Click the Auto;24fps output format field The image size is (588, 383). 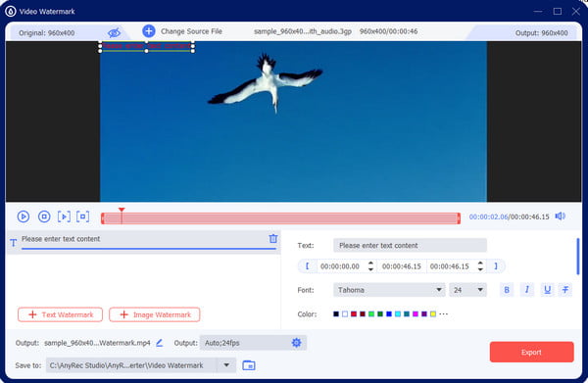coord(253,343)
